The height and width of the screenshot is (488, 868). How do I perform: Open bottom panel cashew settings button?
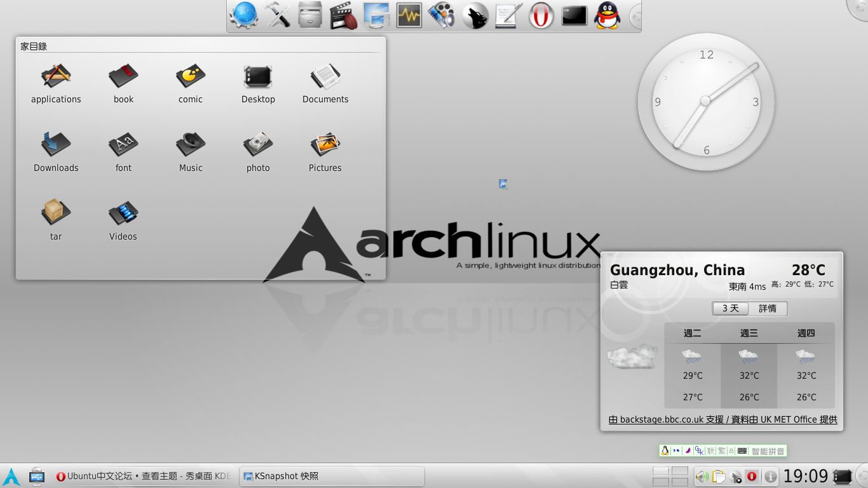tap(862, 476)
